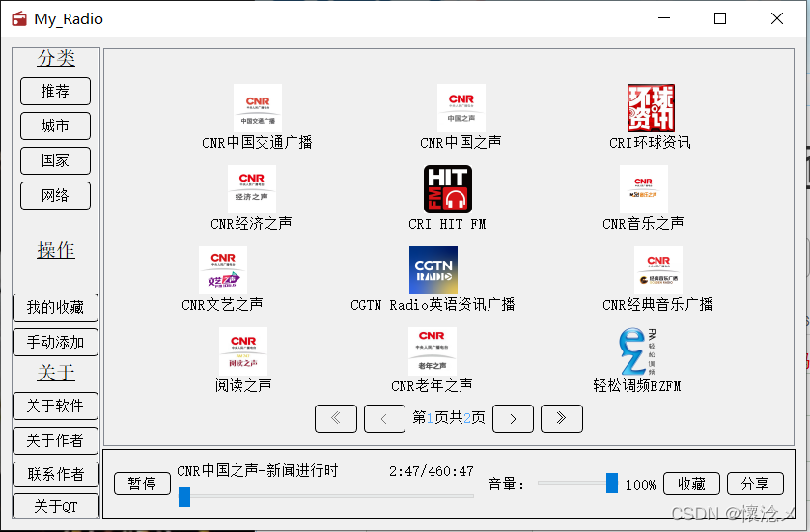Click the CNR文艺之声 station name
The image size is (810, 532).
(x=223, y=305)
